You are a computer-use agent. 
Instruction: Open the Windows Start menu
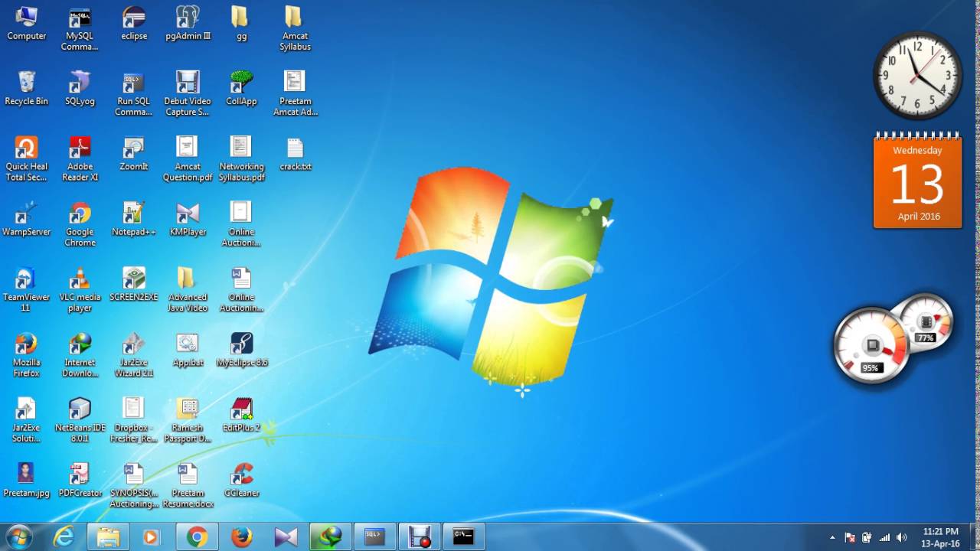pyautogui.click(x=18, y=537)
